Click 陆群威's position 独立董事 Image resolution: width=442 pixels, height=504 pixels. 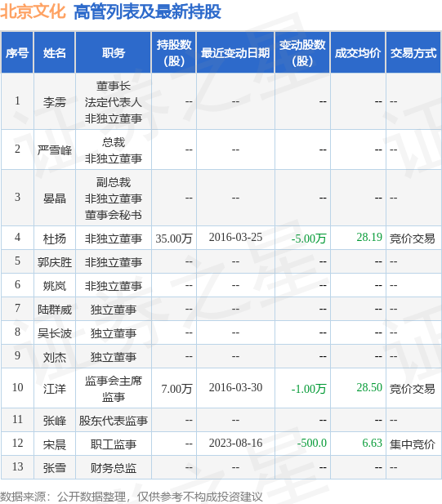(x=114, y=310)
